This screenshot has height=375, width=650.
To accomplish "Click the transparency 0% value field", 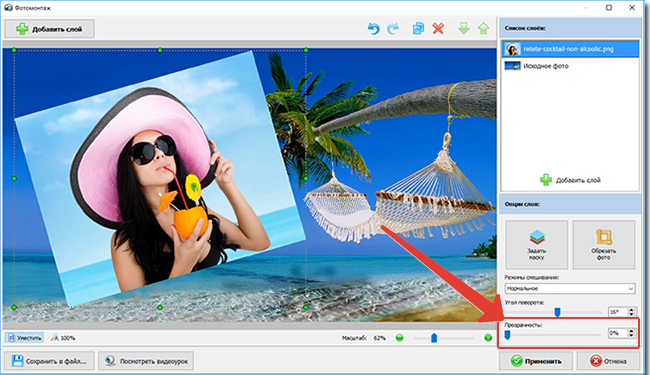I will coord(617,333).
